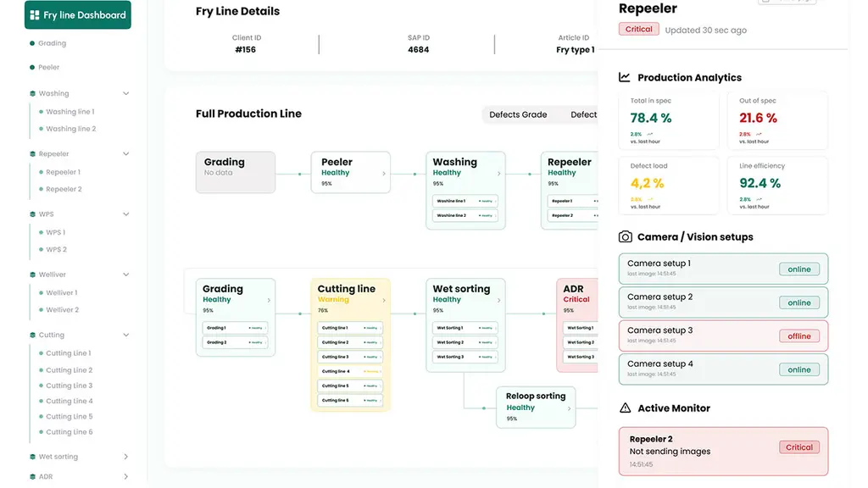Open WPS 1 in sidebar

point(55,232)
